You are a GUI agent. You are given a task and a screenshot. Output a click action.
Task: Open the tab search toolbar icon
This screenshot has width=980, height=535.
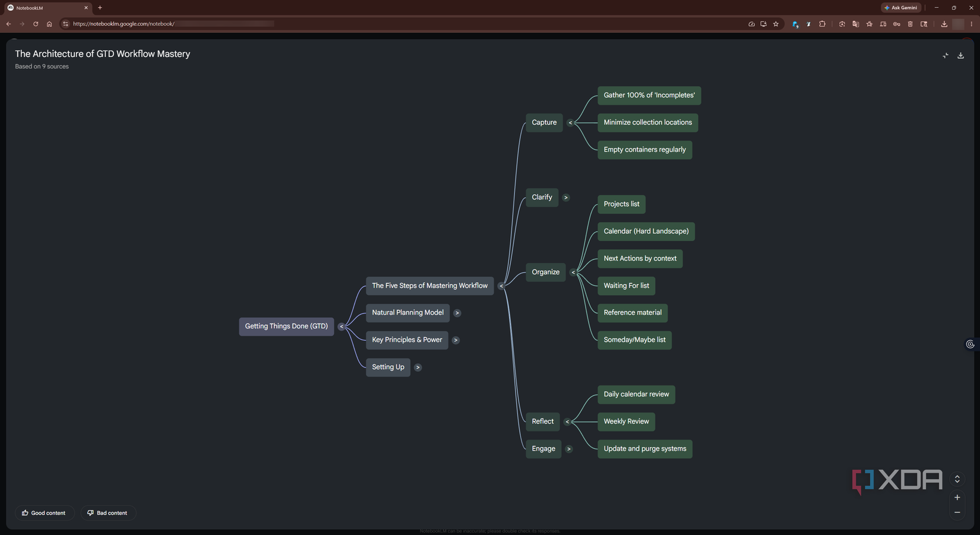click(924, 24)
